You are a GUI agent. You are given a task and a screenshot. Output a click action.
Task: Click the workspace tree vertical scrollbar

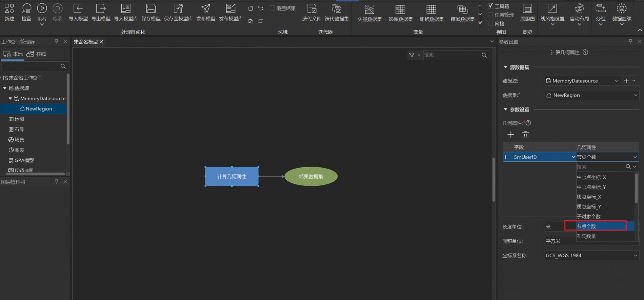pos(68,108)
